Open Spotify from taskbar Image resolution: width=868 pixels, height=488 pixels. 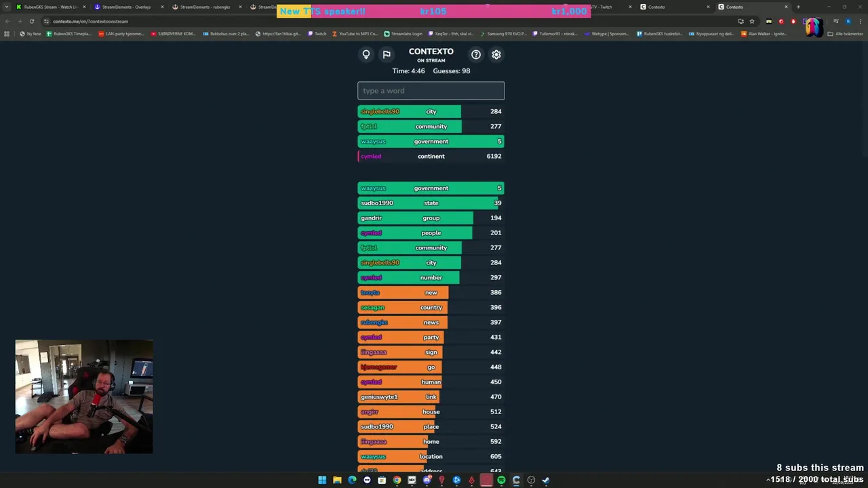501,480
